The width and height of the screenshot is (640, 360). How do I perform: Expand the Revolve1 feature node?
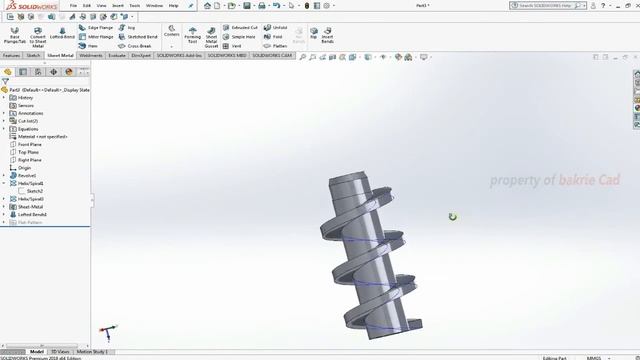[4, 176]
